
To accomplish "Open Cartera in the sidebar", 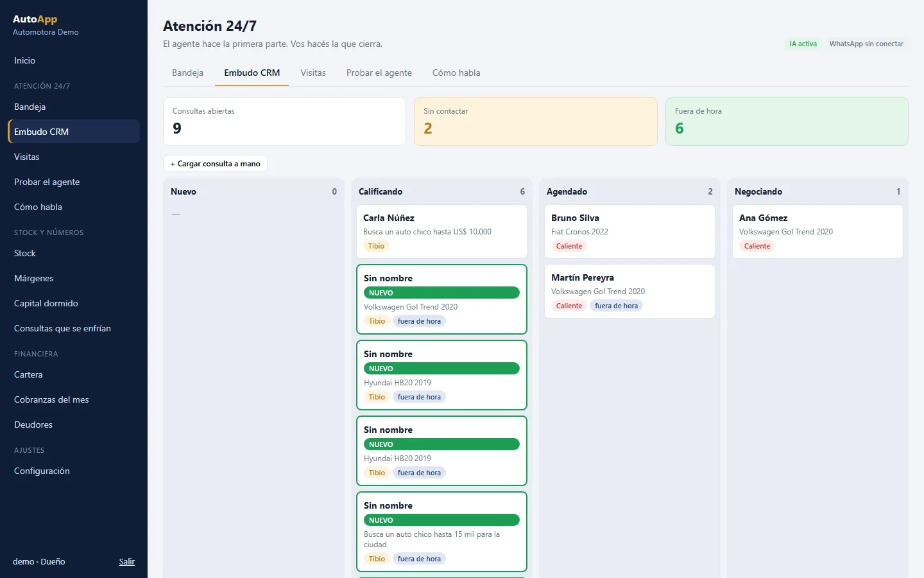I will tap(74, 374).
